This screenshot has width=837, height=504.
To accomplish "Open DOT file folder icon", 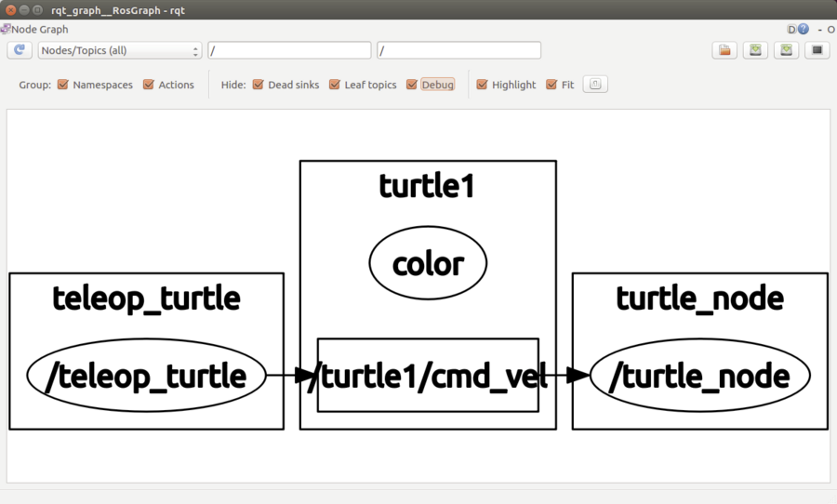I will tap(724, 50).
